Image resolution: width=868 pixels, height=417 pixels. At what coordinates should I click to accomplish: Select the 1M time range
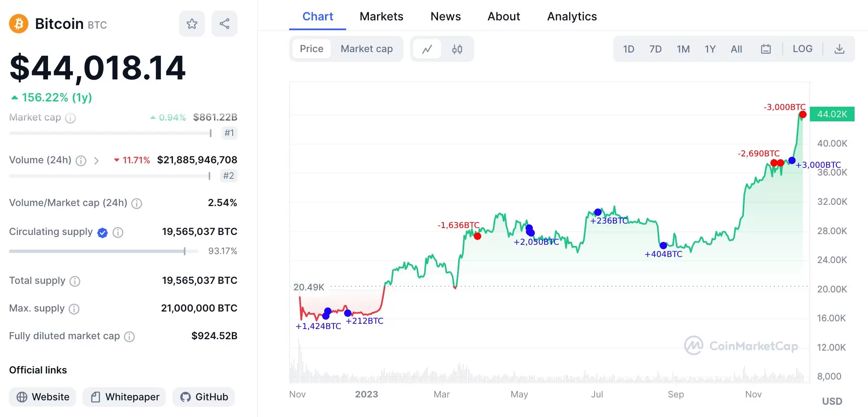pyautogui.click(x=683, y=49)
